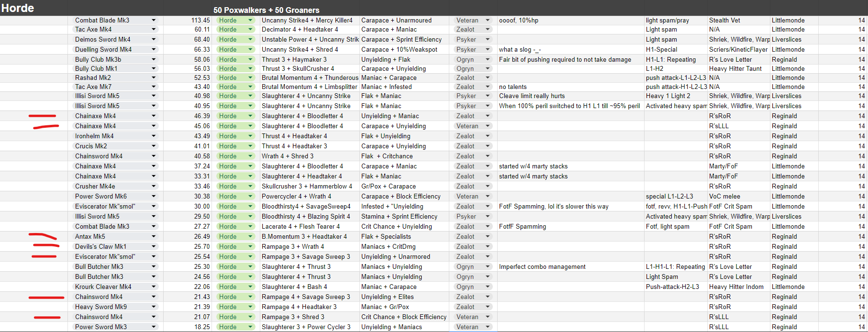Select the 'Push-attack-H2-L3' combo cell

click(x=676, y=287)
